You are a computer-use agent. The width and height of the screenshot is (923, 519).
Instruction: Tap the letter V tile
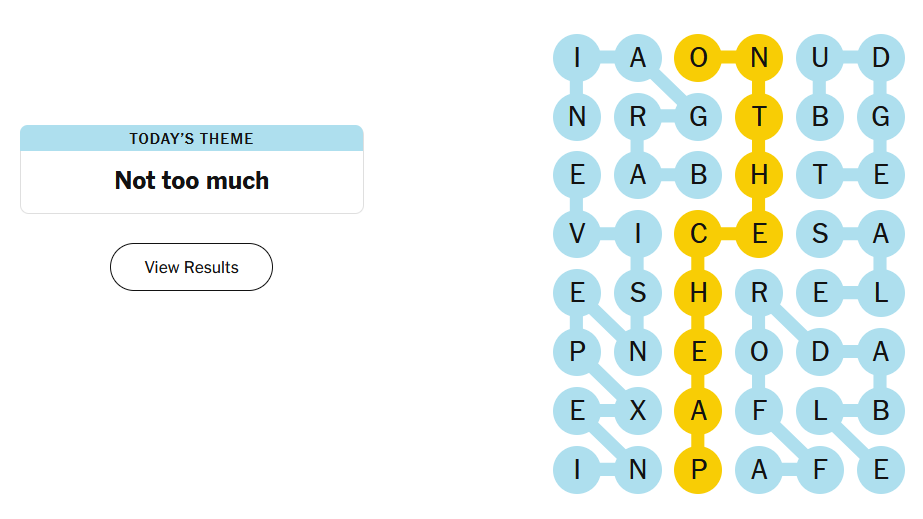[x=577, y=234]
